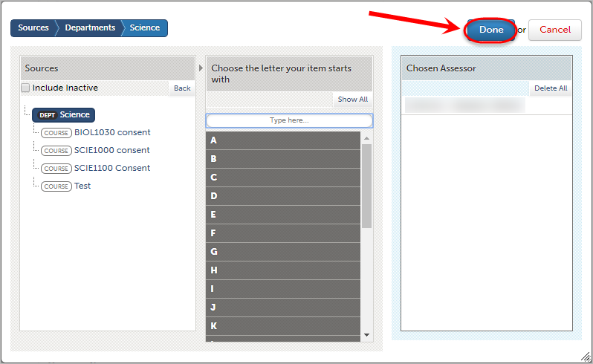Click the Cancel button
593x364 pixels.
point(555,30)
